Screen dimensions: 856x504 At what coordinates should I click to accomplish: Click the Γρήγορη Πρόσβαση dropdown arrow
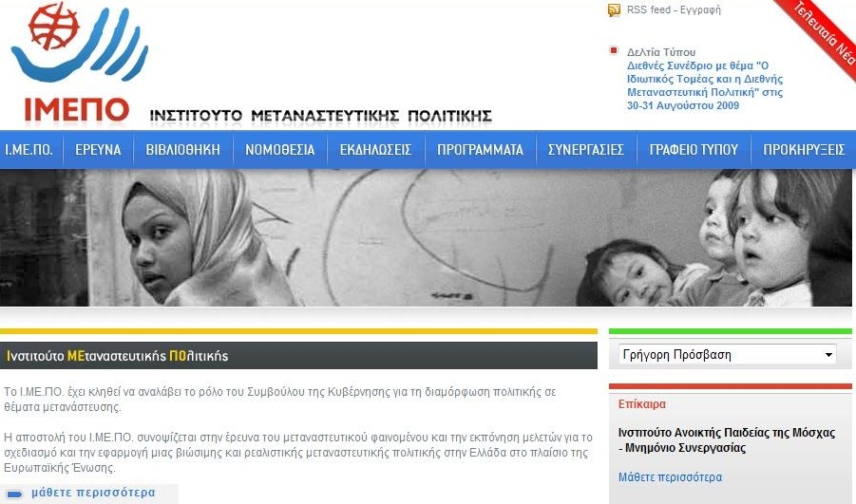[x=828, y=355]
